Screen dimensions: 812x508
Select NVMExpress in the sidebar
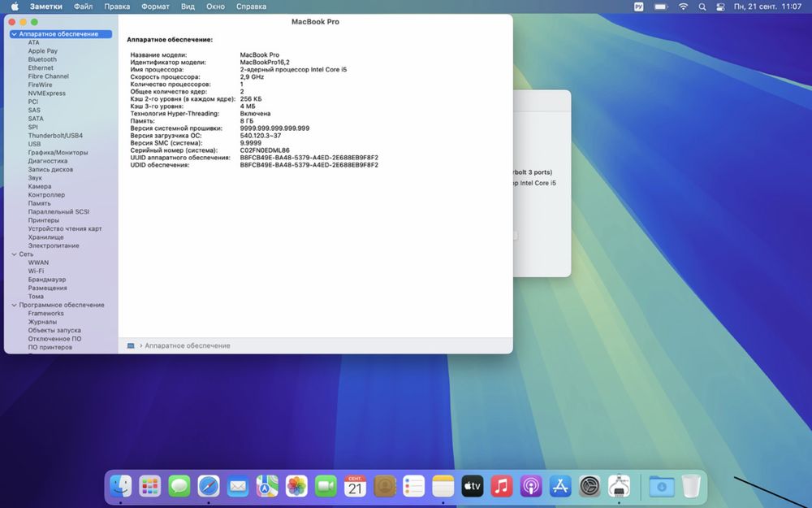[46, 93]
